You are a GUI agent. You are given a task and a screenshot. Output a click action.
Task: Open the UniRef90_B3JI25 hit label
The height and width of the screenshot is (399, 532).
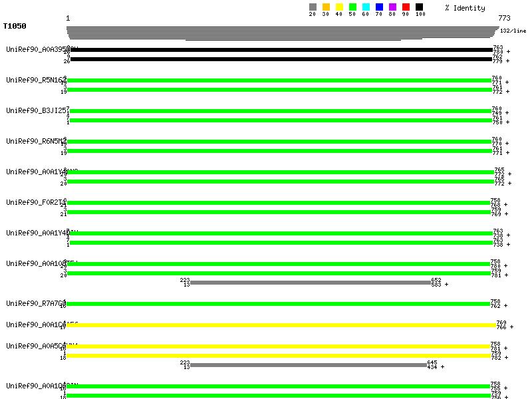tap(36, 110)
